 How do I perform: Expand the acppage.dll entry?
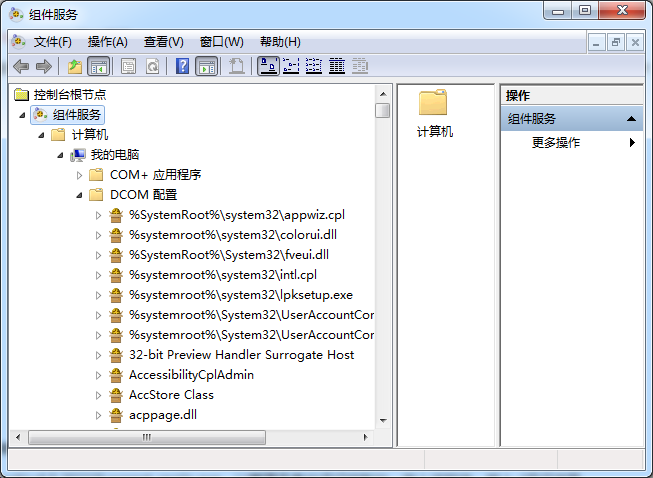(x=98, y=415)
